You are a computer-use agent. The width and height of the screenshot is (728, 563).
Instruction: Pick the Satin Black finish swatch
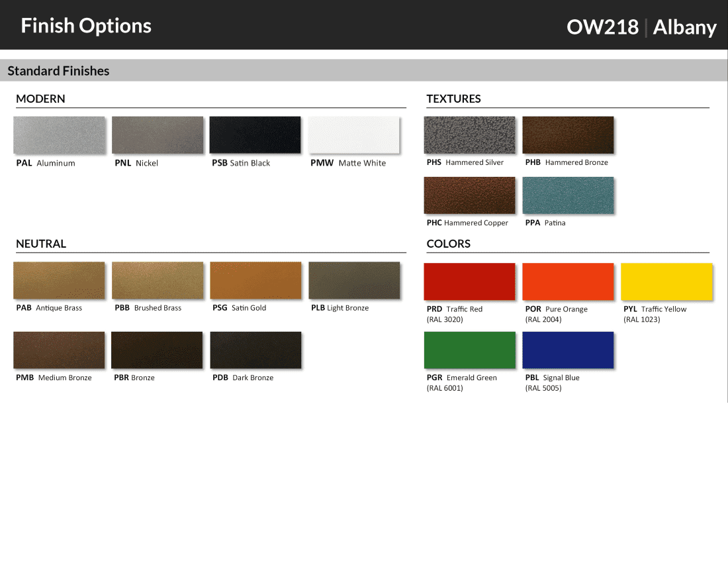point(255,135)
